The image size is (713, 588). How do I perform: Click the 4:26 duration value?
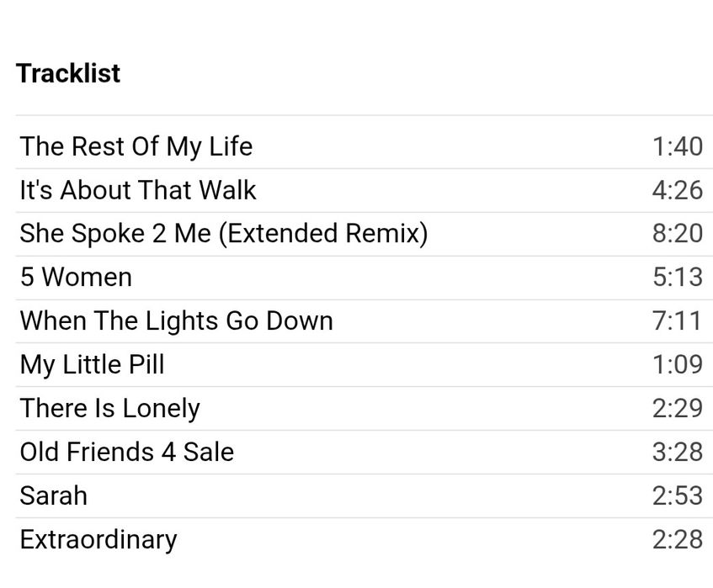677,190
